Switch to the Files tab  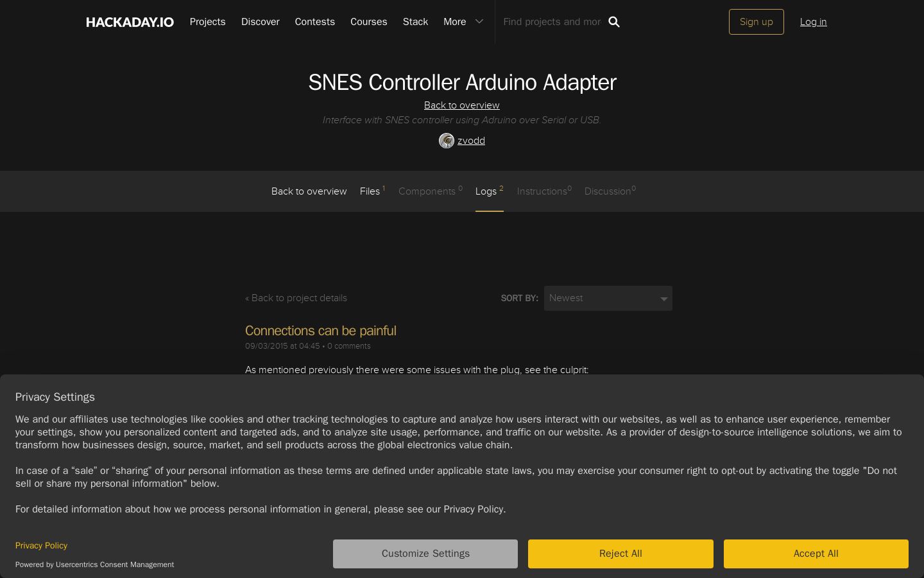coord(372,191)
